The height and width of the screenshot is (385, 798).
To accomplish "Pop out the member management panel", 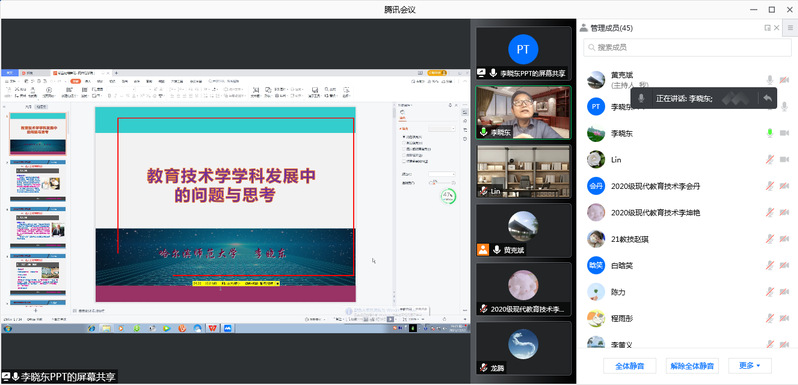I will (x=767, y=28).
